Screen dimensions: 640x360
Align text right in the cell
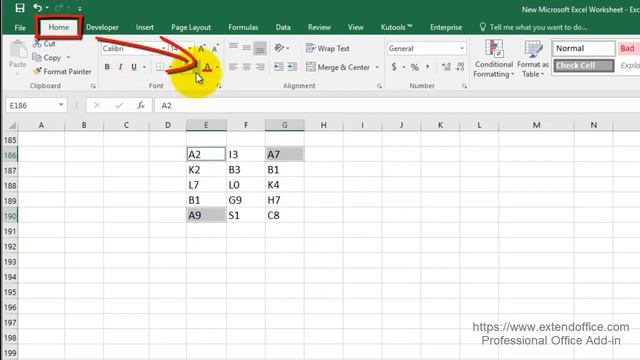(260, 67)
